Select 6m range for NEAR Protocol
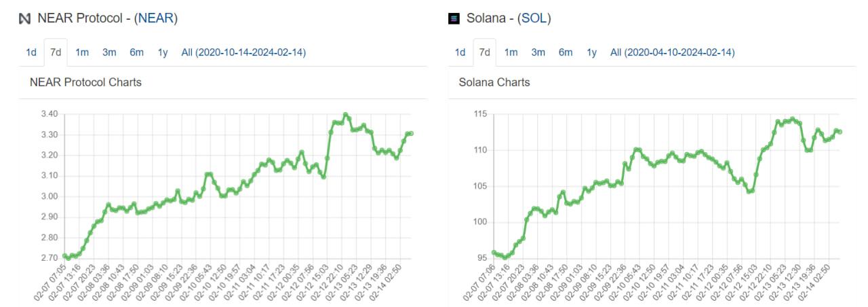The image size is (868, 307). point(136,52)
